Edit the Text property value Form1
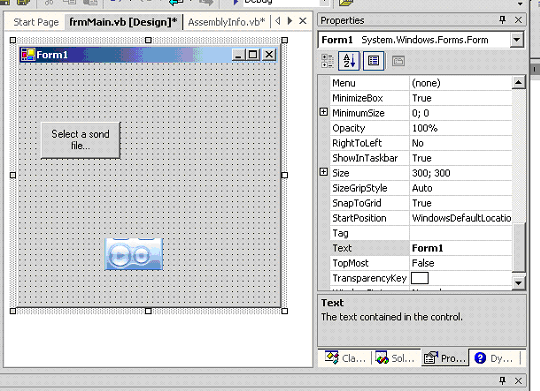This screenshot has height=391, width=540. click(x=461, y=248)
